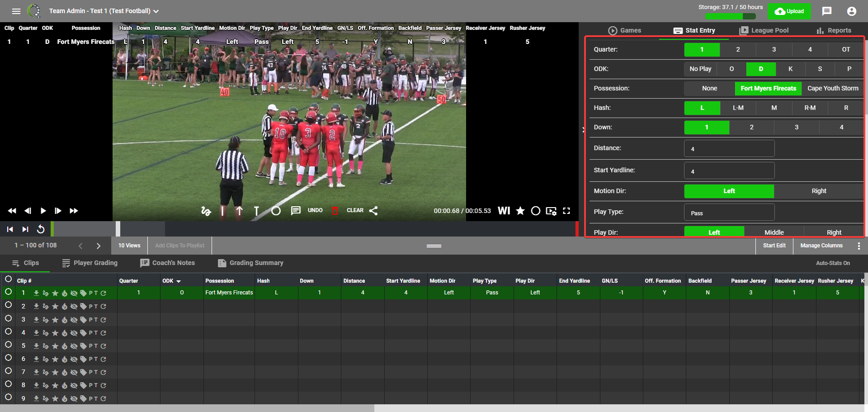This screenshot has height=412, width=868.
Task: Click the P icon on clip 8 row
Action: (x=91, y=385)
